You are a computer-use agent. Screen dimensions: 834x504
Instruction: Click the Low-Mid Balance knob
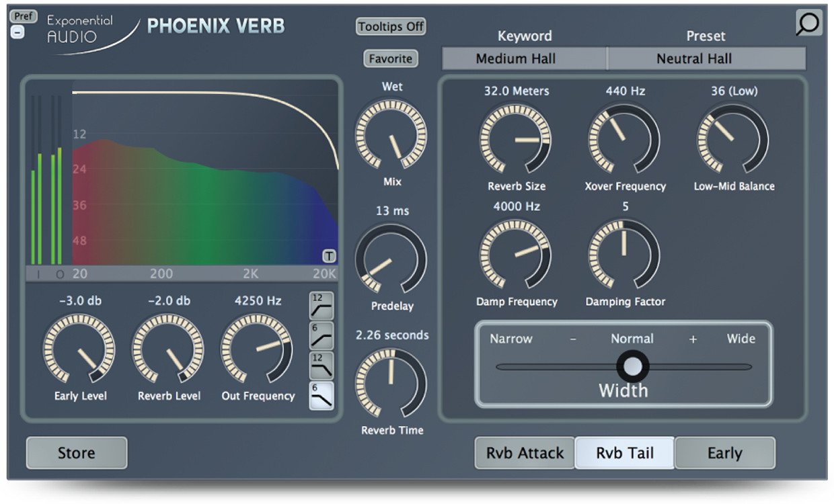point(732,140)
